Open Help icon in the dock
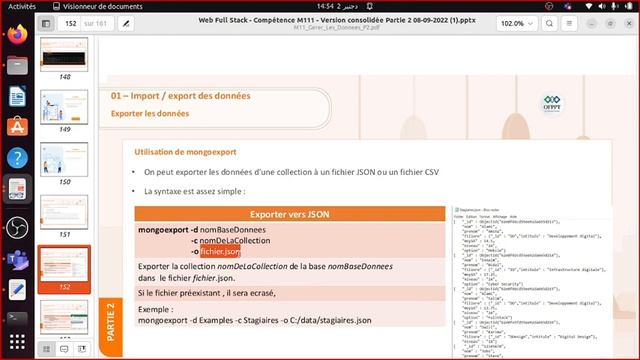Viewport: 640px width, 360px height. tap(17, 158)
